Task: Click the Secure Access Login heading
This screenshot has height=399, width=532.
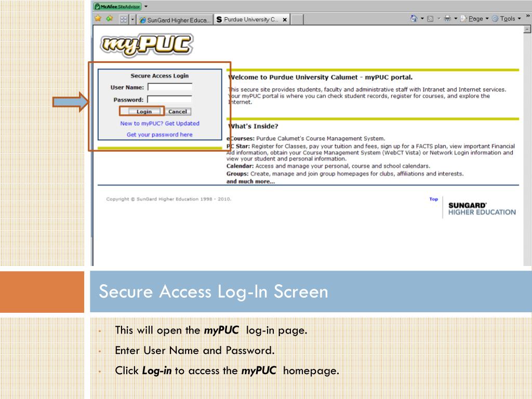Action: (x=160, y=76)
